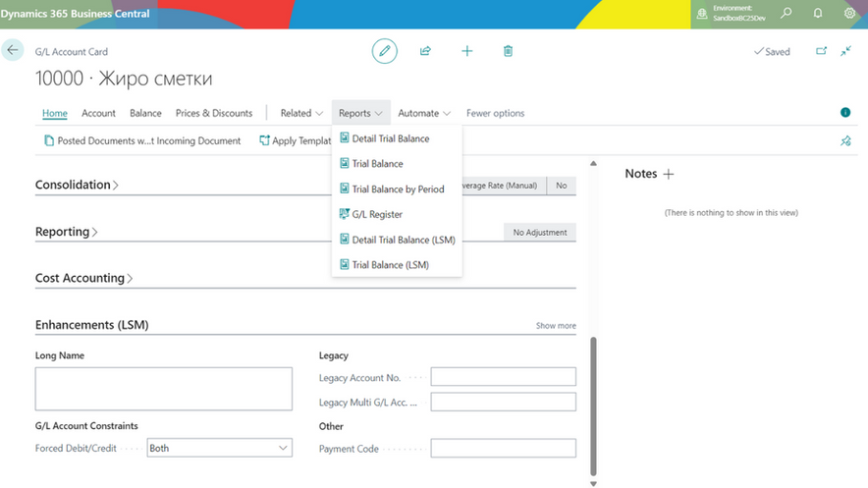Collapse the Enhancements (LSM) section

click(92, 325)
